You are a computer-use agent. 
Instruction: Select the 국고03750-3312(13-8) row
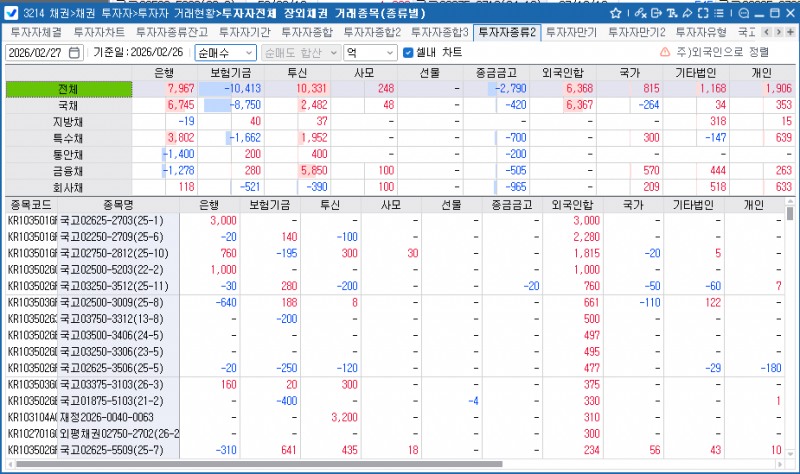click(x=394, y=319)
